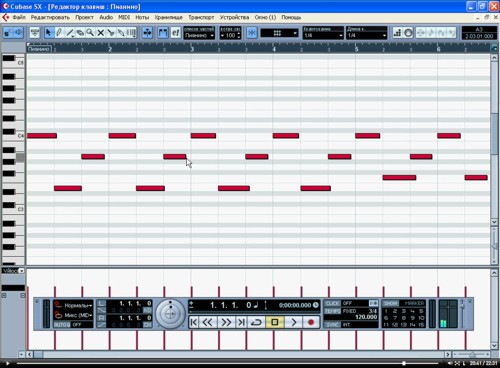Toggle Edit Active Part Only button
Screen dimensions: 500x368
[x=175, y=33]
